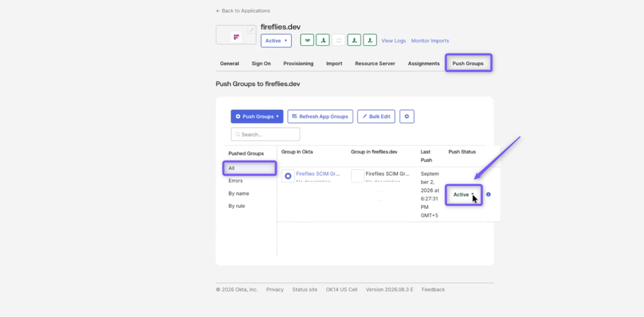Open push groups settings gear icon
644x317 pixels.
[407, 116]
